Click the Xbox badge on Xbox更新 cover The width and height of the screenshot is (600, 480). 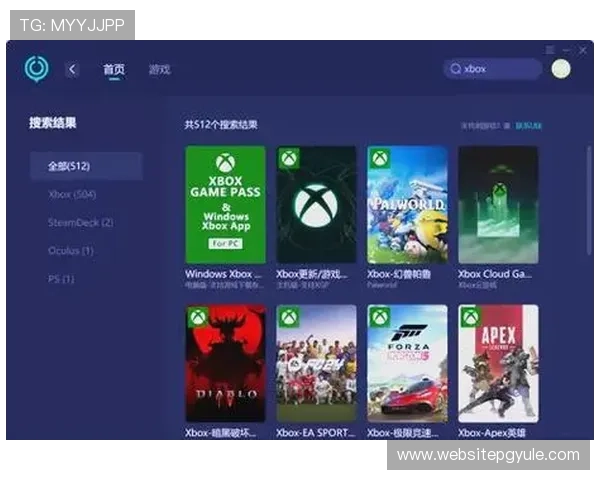pos(289,158)
